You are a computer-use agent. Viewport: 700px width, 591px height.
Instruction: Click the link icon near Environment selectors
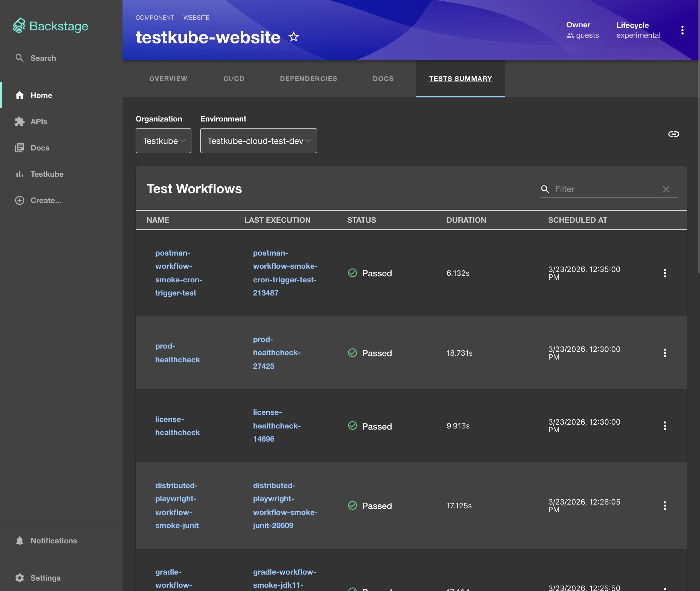[673, 134]
